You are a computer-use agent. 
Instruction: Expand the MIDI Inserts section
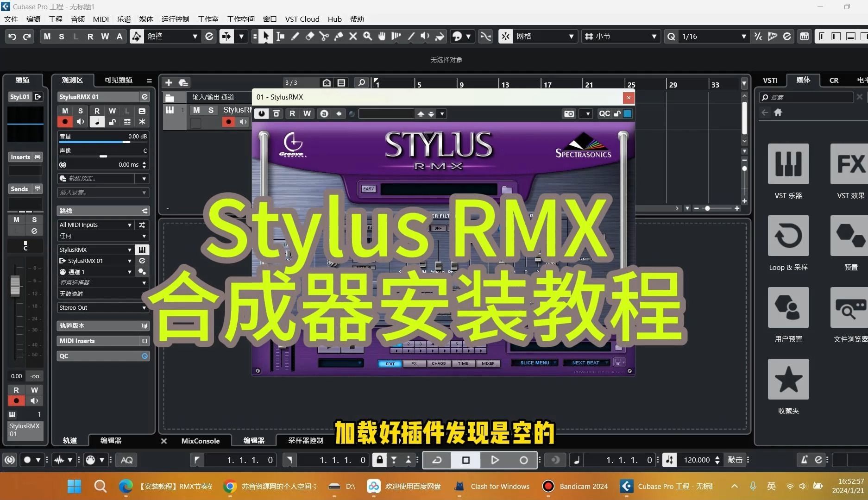click(x=103, y=341)
